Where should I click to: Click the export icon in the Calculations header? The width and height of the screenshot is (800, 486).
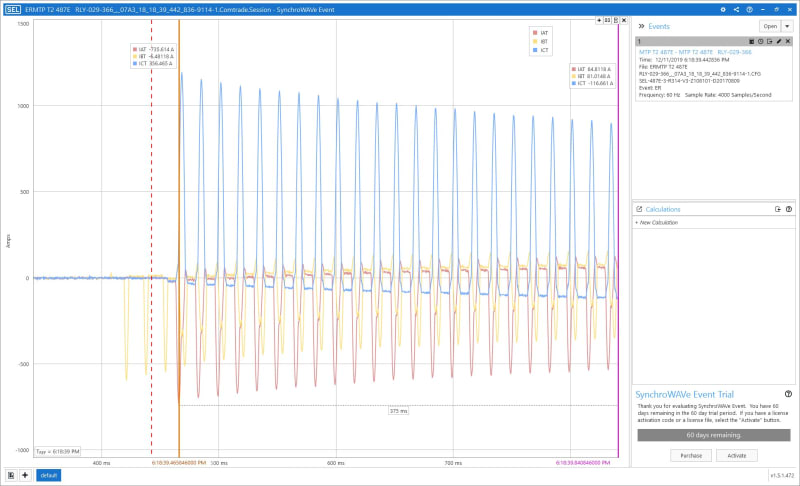click(x=778, y=209)
